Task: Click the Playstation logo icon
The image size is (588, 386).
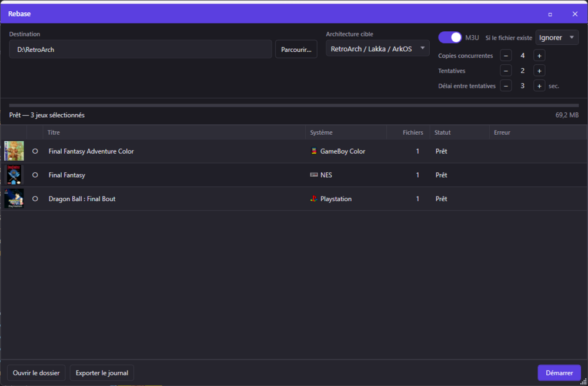Action: (314, 199)
